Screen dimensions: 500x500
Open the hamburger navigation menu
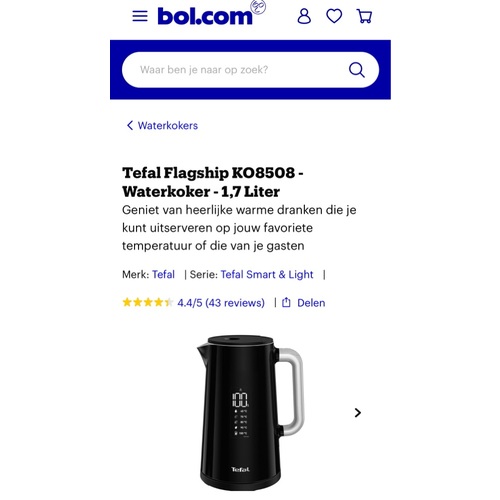[x=140, y=16]
